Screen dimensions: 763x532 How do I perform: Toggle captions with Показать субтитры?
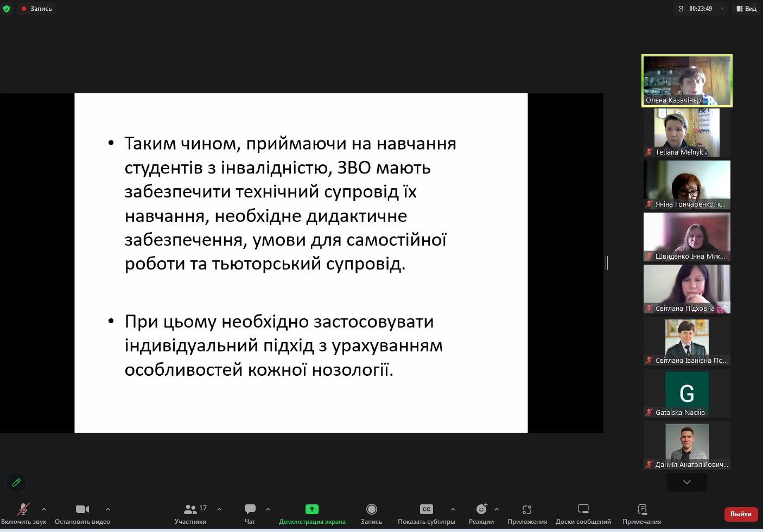click(427, 509)
